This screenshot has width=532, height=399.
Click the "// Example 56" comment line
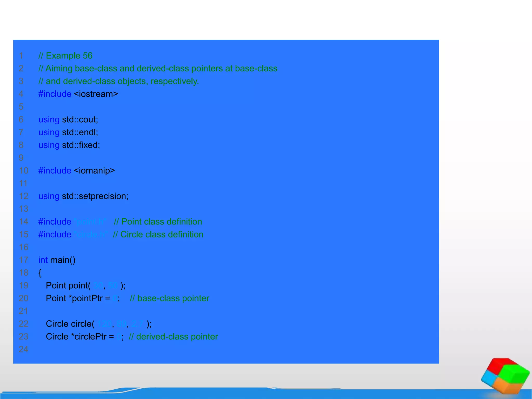coord(65,56)
